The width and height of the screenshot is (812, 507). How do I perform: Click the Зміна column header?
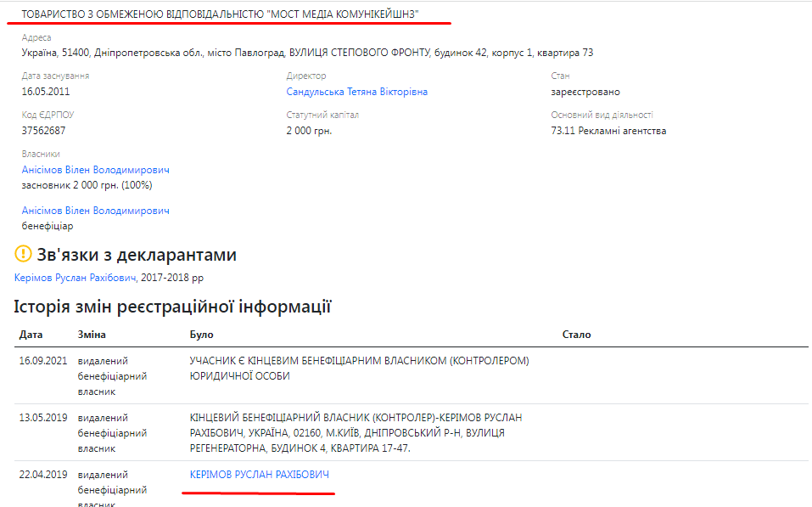pos(92,335)
